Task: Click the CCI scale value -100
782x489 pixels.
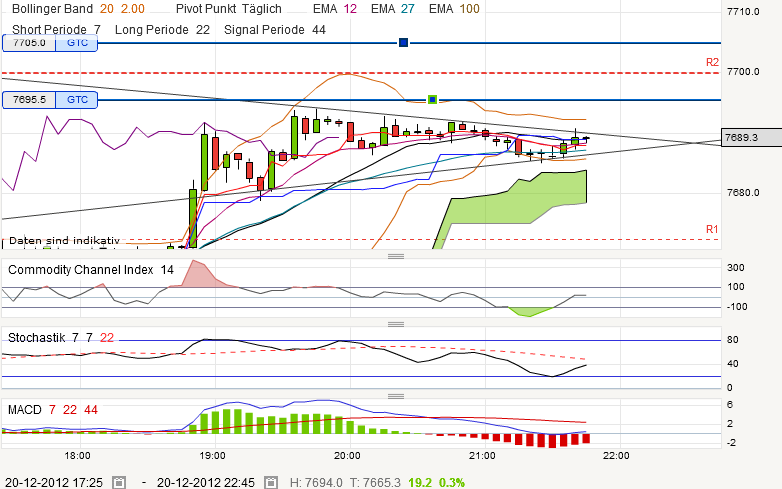Action: coord(737,307)
